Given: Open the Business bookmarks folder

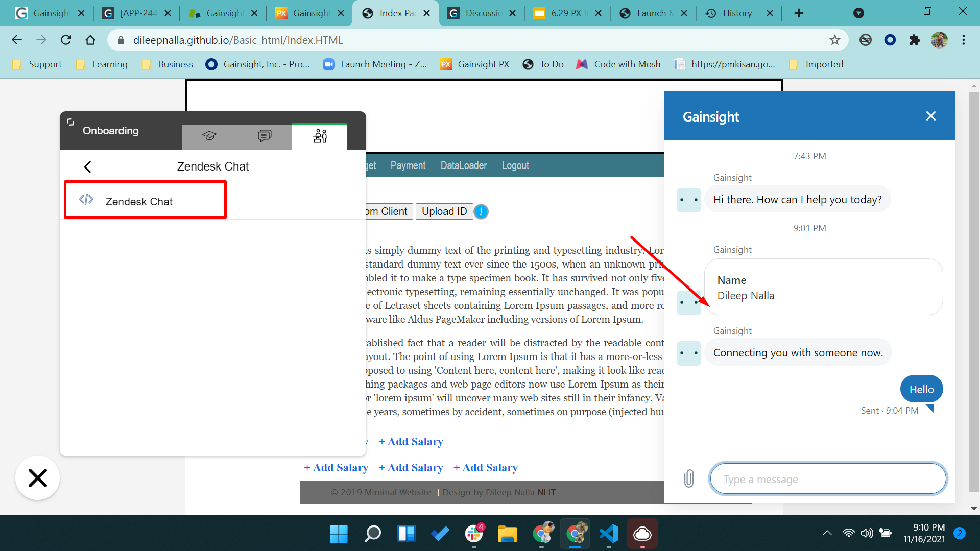Looking at the screenshot, I should [168, 64].
